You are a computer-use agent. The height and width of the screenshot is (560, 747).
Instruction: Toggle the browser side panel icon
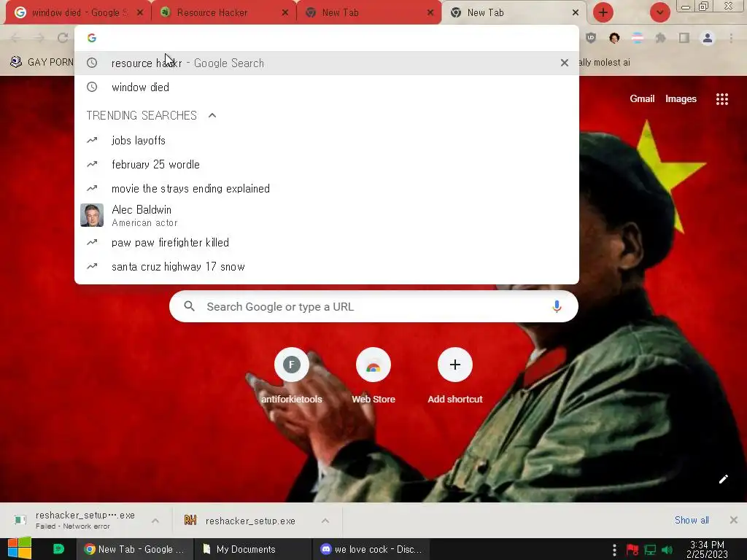tap(684, 38)
